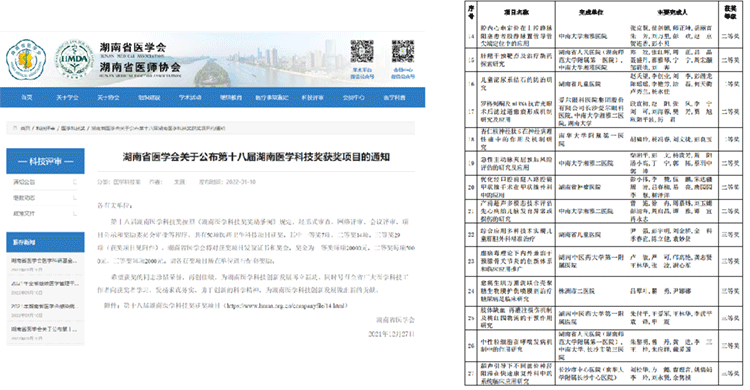This screenshot has height=390, width=750.
Task: Click the 医学科技奖 breadcrumb link
Action: (x=73, y=128)
